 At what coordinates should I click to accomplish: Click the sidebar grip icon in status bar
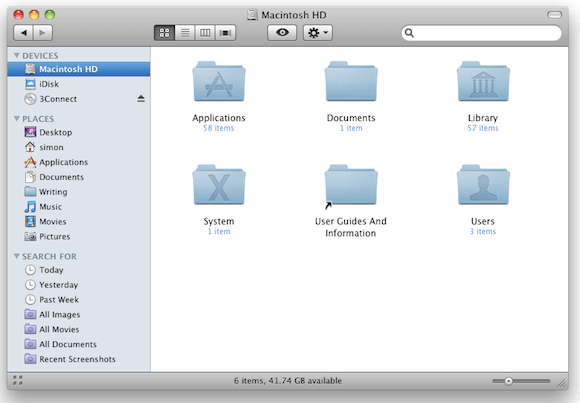pos(17,380)
